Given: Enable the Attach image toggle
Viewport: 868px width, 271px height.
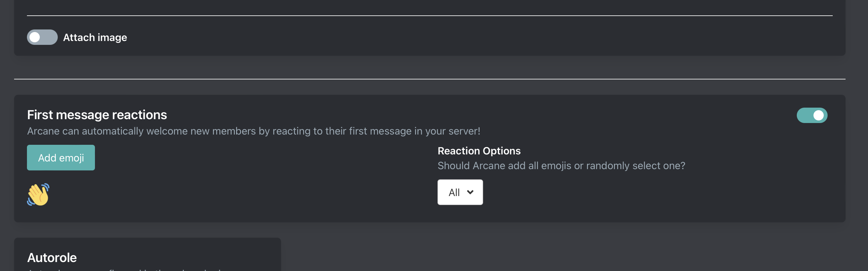Looking at the screenshot, I should [42, 37].
